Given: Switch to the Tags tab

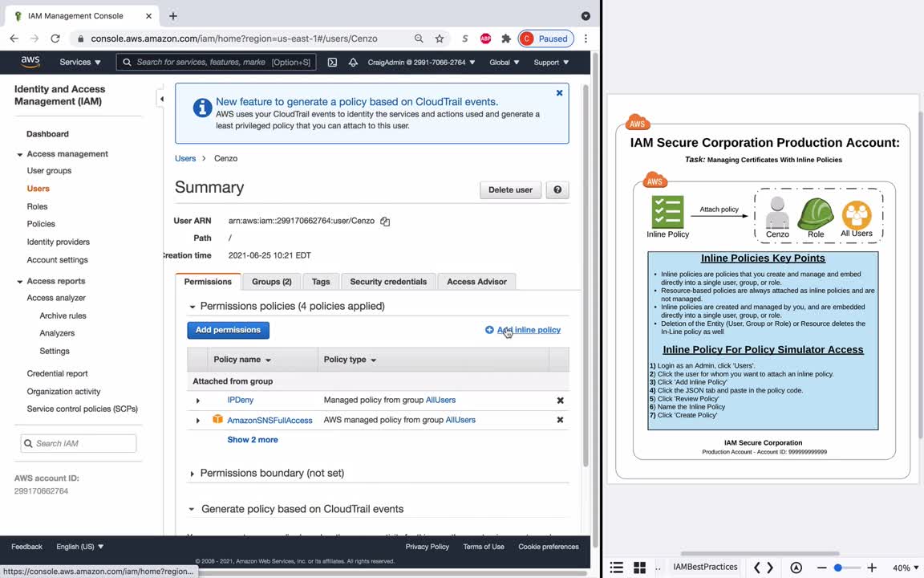Looking at the screenshot, I should click(x=321, y=281).
